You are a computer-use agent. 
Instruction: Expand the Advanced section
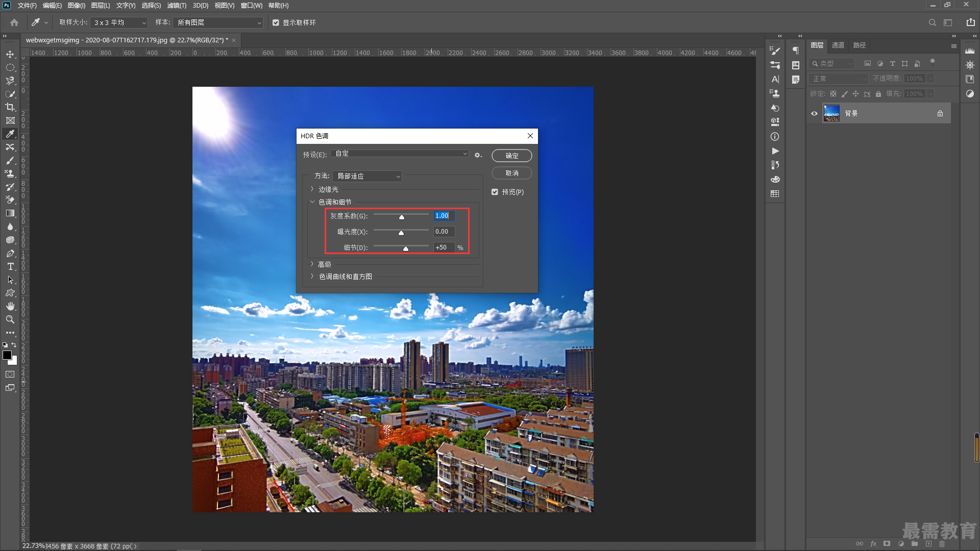[x=312, y=264]
